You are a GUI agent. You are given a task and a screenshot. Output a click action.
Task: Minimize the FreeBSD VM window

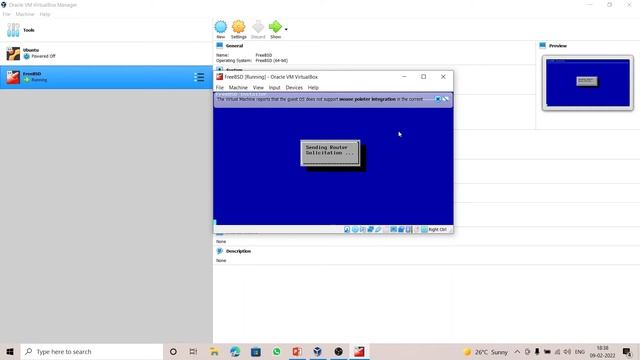(x=404, y=77)
